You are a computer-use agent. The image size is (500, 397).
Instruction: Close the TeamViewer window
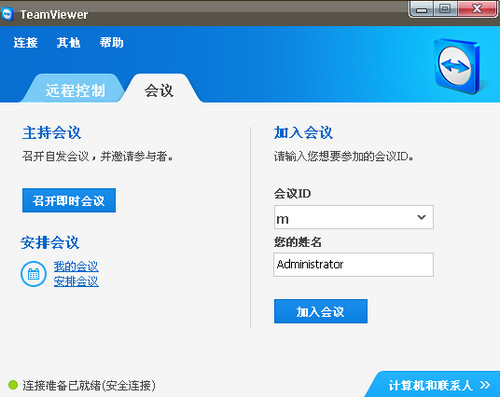(477, 9)
